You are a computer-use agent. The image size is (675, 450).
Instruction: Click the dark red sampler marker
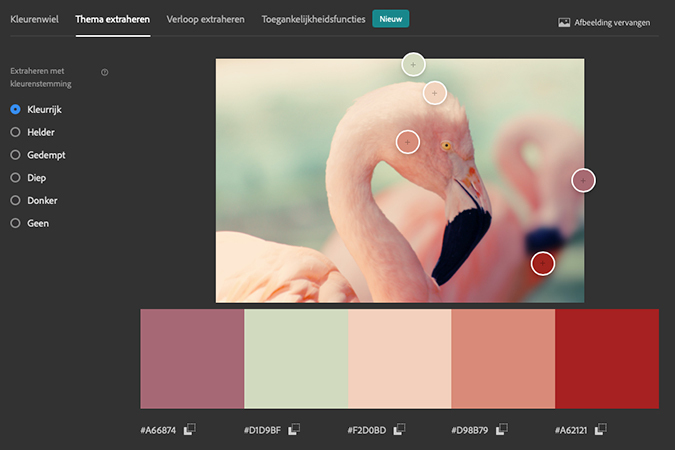(x=542, y=264)
